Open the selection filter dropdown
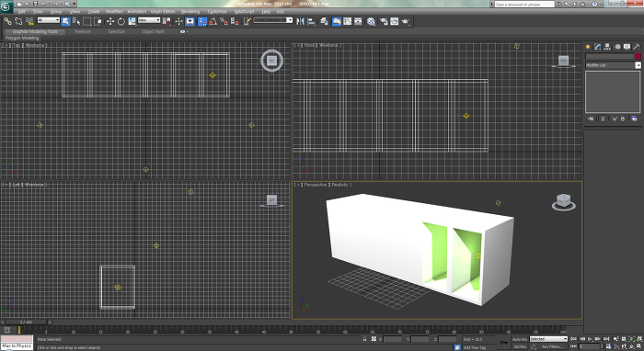Image resolution: width=644 pixels, height=351 pixels. [49, 20]
